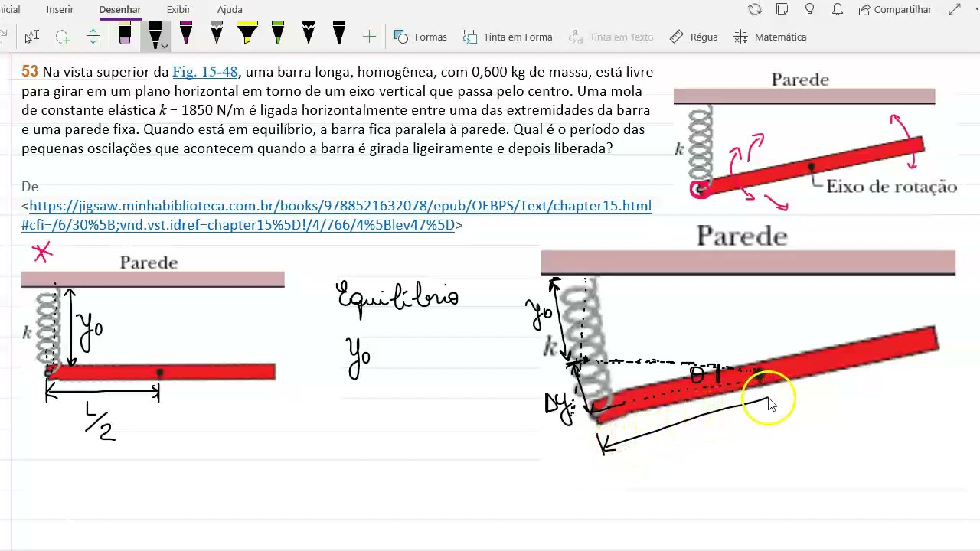Select the Lasso selection tool
This screenshot has height=551, width=980.
(x=63, y=37)
